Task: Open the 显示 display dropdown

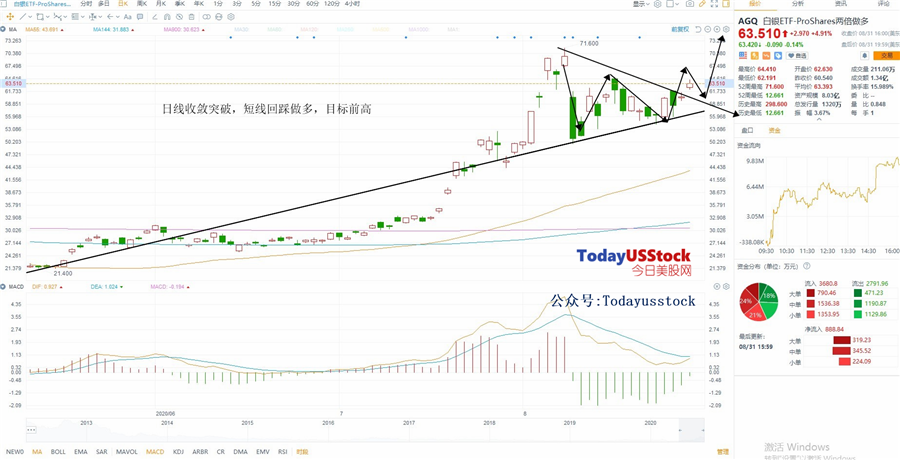Action: coord(641,4)
